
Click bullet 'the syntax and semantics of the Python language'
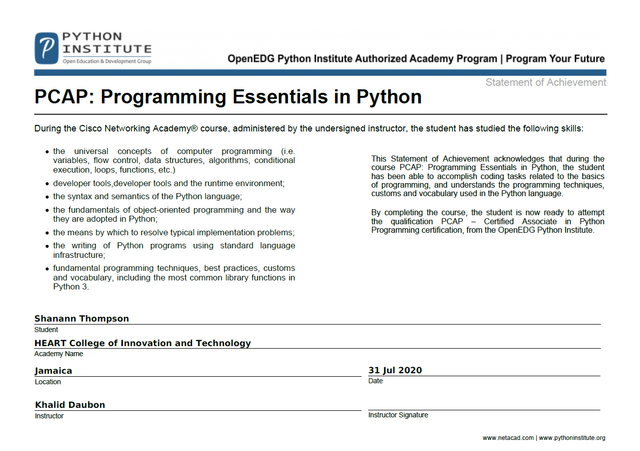click(147, 196)
